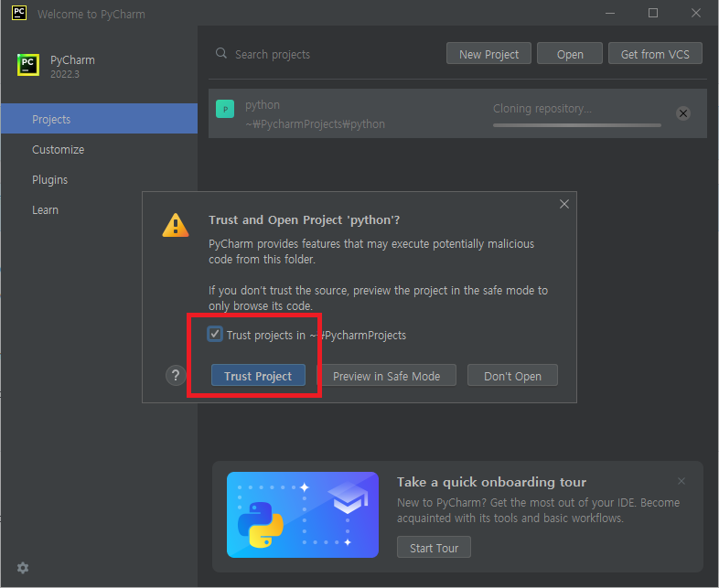The image size is (719, 588).
Task: Choose Preview in Safe Mode
Action: (387, 376)
